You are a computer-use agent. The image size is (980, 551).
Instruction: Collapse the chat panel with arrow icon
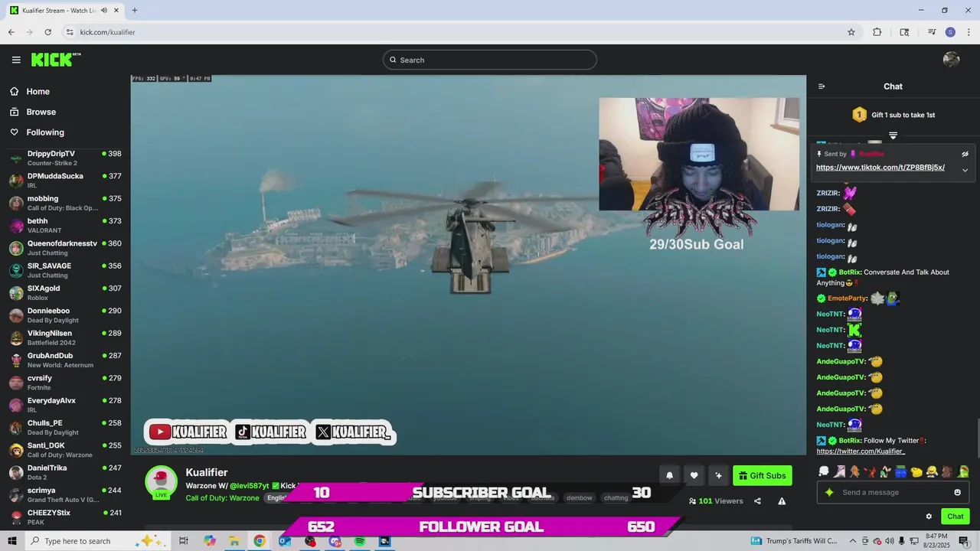[x=822, y=86]
